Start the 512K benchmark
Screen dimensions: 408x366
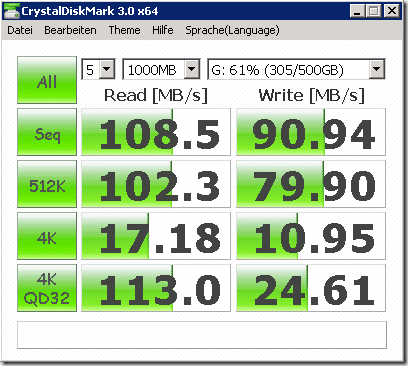click(x=47, y=184)
